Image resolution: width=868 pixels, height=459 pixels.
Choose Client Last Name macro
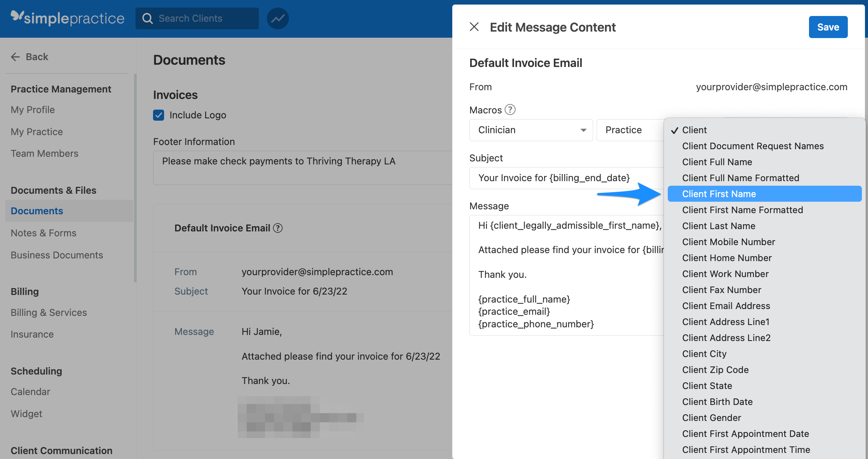[x=764, y=226]
